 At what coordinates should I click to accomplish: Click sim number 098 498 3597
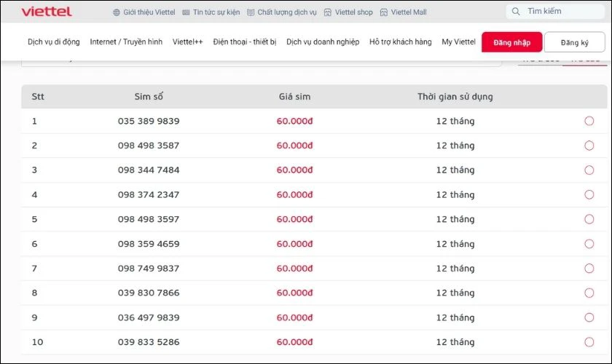tap(149, 219)
